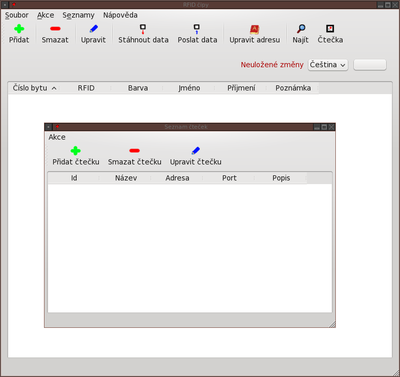The image size is (400, 377).
Task: Open Akce menu in Seznam čteček window
Action: coord(57,137)
